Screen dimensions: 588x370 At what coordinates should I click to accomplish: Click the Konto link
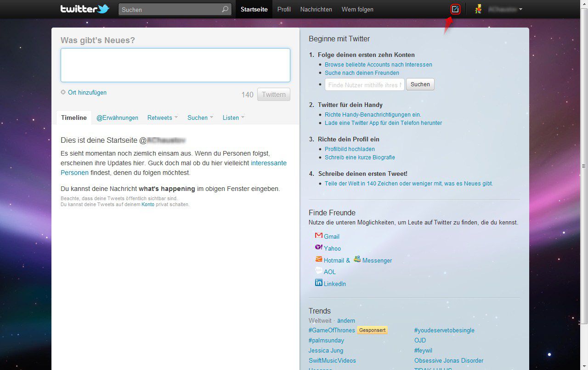pos(148,204)
